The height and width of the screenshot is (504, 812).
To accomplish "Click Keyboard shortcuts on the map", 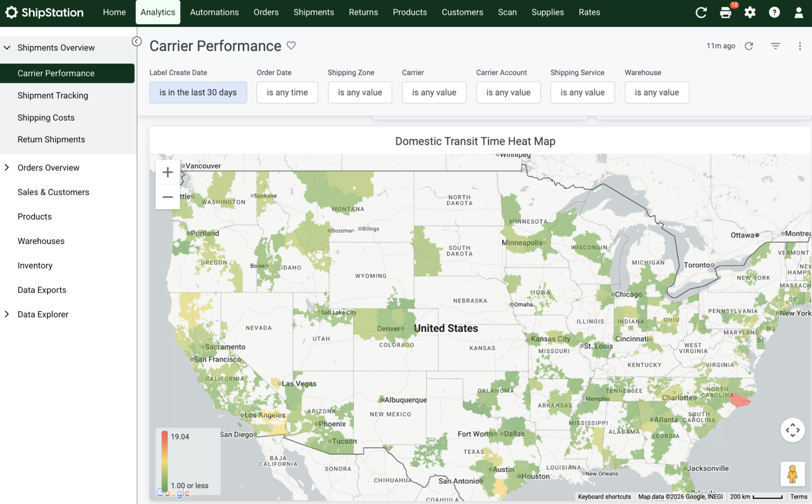I will tap(604, 497).
